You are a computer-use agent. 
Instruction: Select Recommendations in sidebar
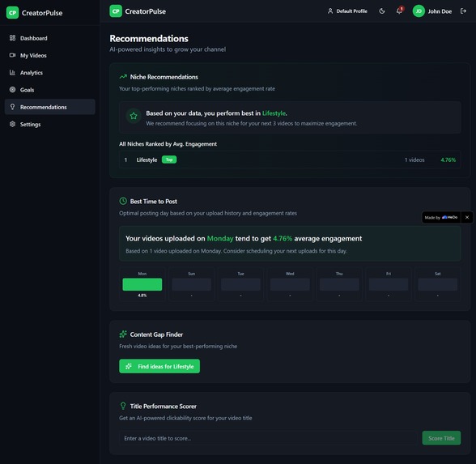pos(50,107)
